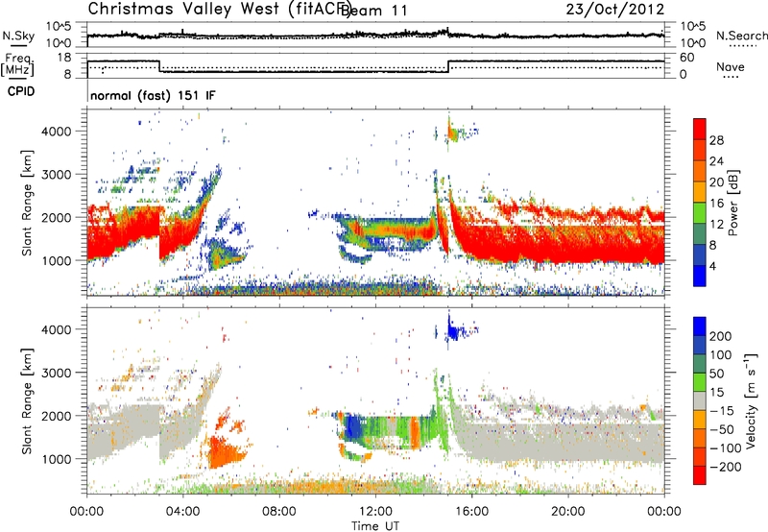768x532 pixels.
Task: Click the frequency step at 15:00 UT
Action: [448, 66]
